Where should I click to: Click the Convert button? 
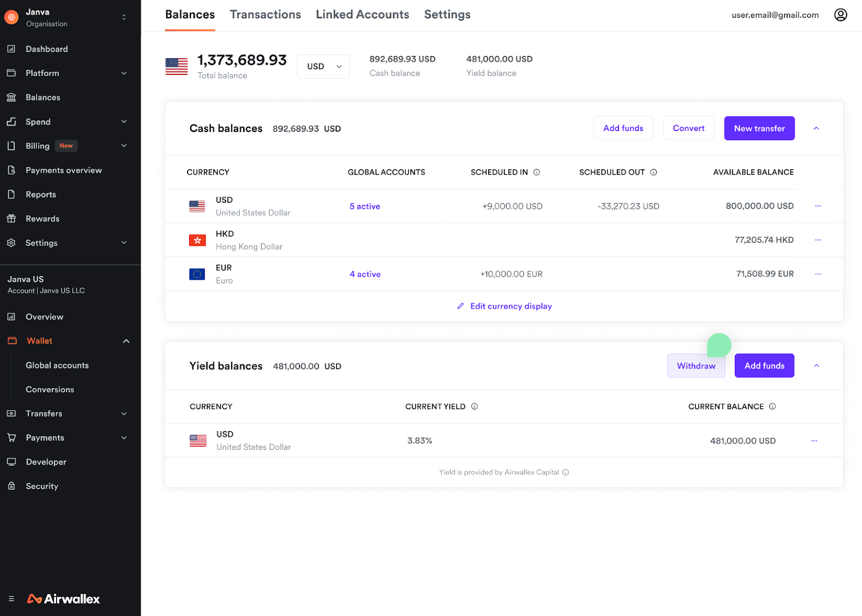689,128
